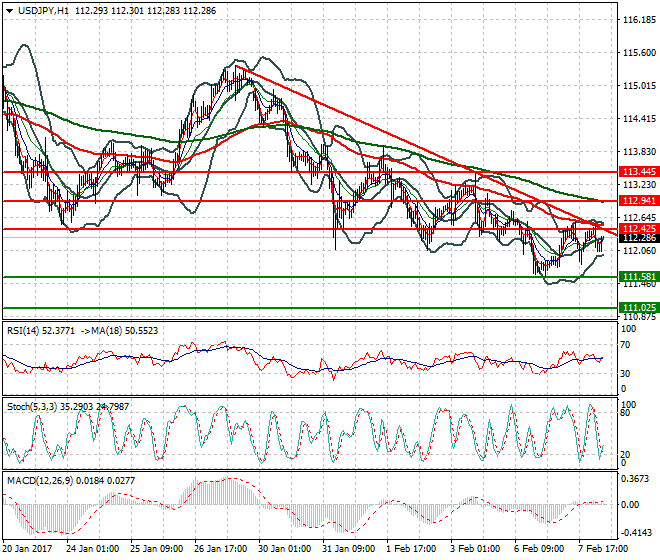Image resolution: width=660 pixels, height=560 pixels.
Task: Click the green 111.581 support label
Action: 639,277
